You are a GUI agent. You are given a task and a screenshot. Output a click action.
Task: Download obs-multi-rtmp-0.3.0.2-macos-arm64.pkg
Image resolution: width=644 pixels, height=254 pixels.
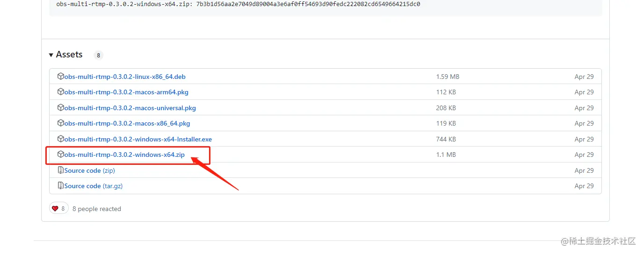[126, 92]
